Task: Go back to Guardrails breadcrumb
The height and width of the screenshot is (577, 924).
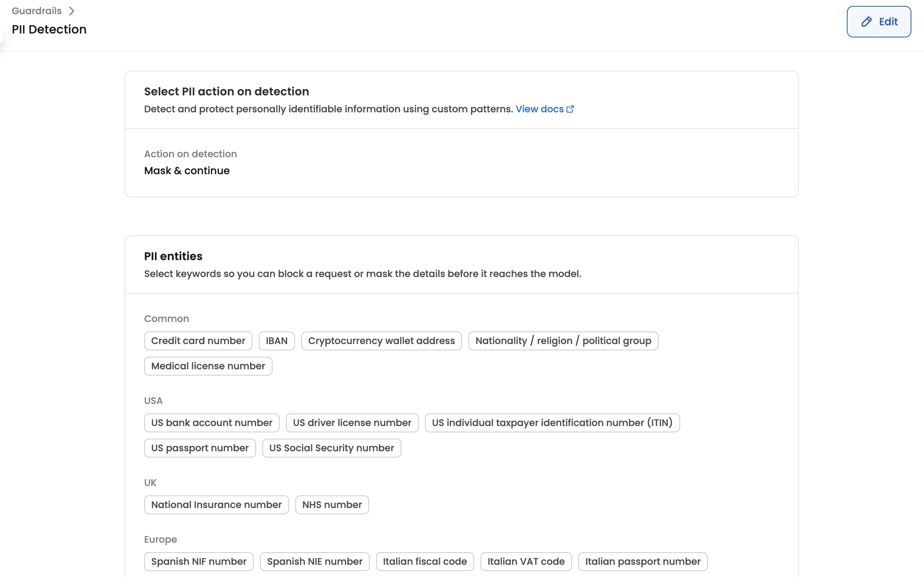Action: (x=37, y=11)
